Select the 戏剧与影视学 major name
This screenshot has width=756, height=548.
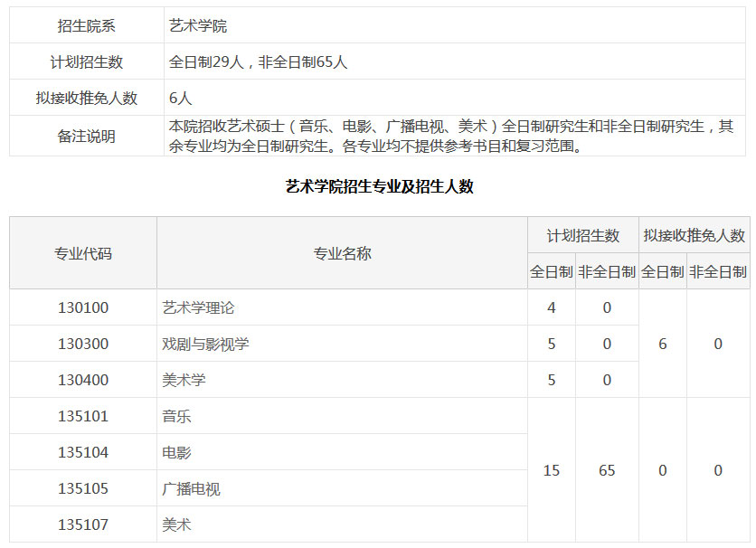(205, 344)
